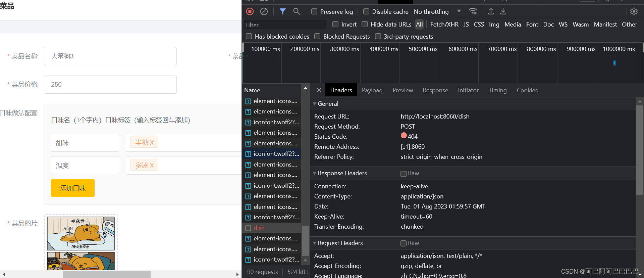Viewport: 644px width, 278px height.
Task: Collapse Request Headers section
Action: pos(315,243)
